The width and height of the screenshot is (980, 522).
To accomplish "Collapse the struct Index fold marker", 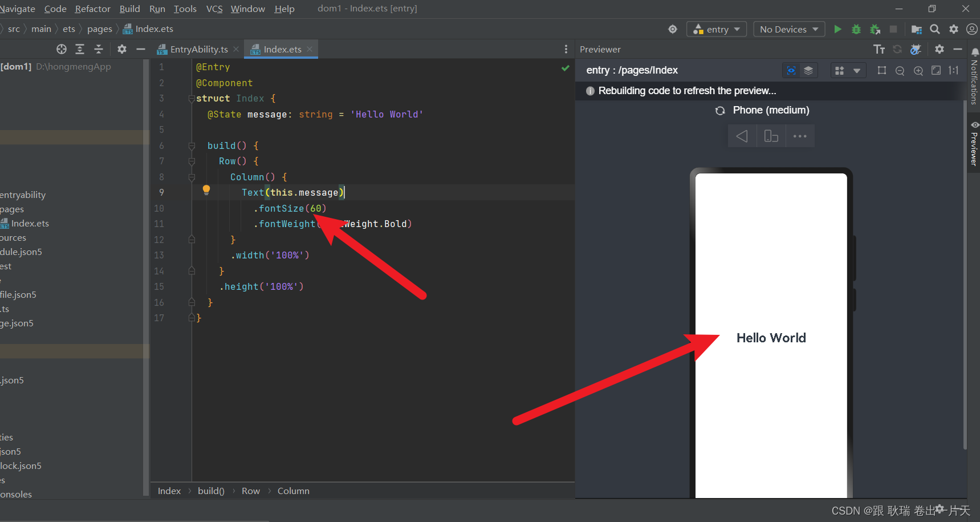I will 192,99.
